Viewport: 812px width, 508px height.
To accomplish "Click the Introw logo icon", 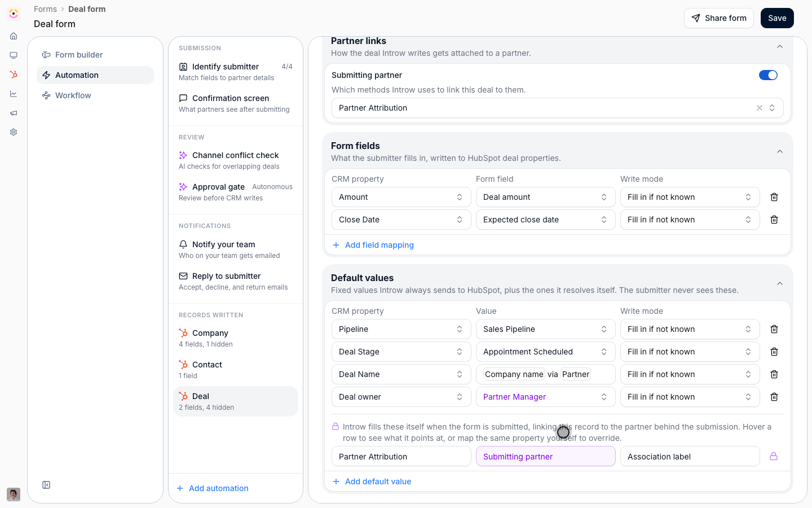I will pyautogui.click(x=14, y=14).
